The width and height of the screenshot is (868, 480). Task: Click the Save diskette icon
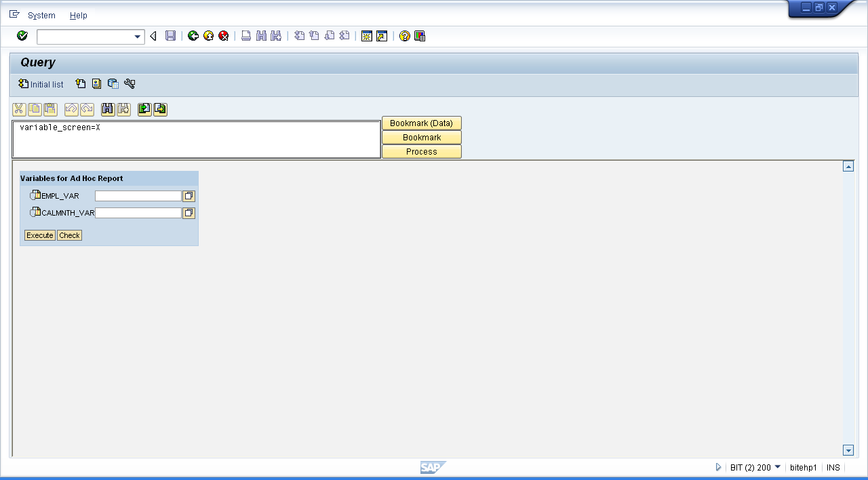171,36
